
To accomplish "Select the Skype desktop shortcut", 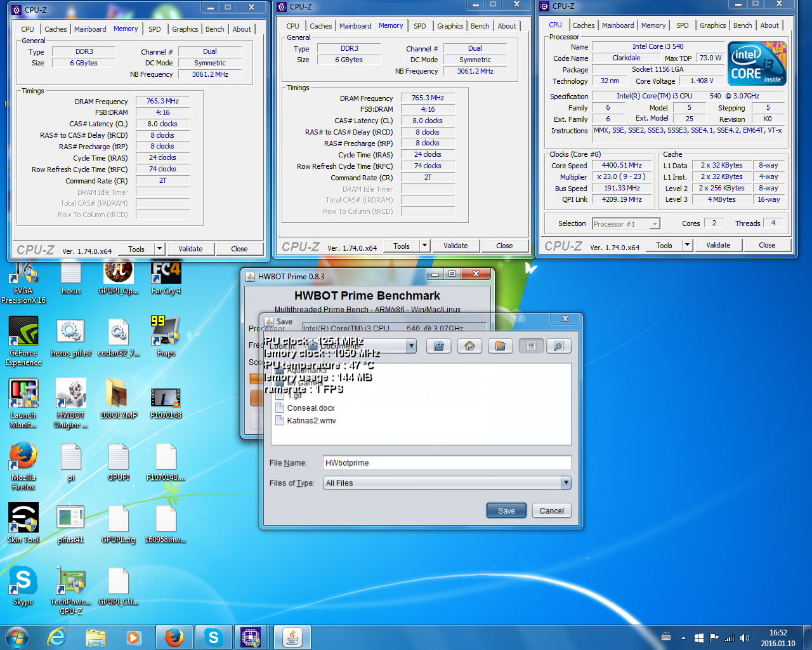I will pyautogui.click(x=23, y=585).
